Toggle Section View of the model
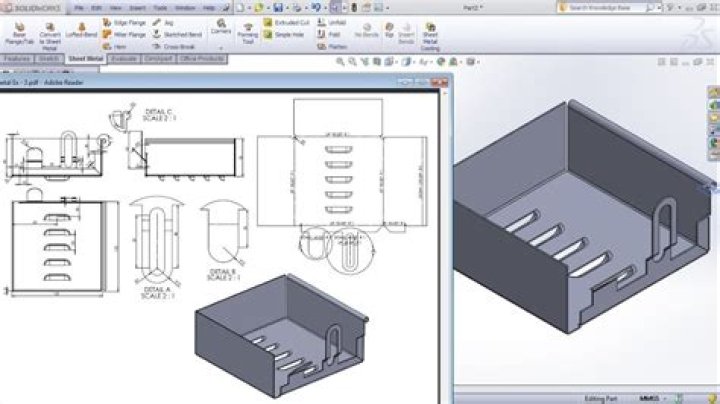Image resolution: width=720 pixels, height=404 pixels. click(x=377, y=62)
